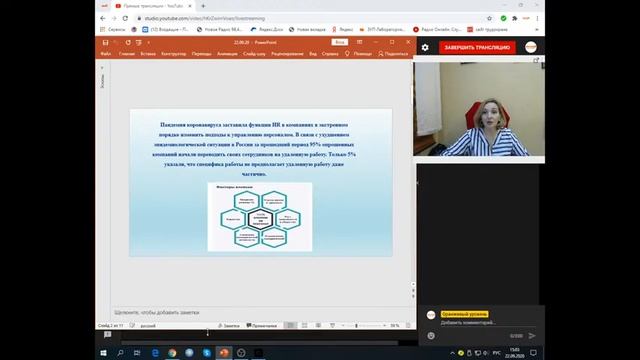This screenshot has width=640, height=360.
Task: Click the Помощь lightbulb search box
Action: [x=358, y=54]
